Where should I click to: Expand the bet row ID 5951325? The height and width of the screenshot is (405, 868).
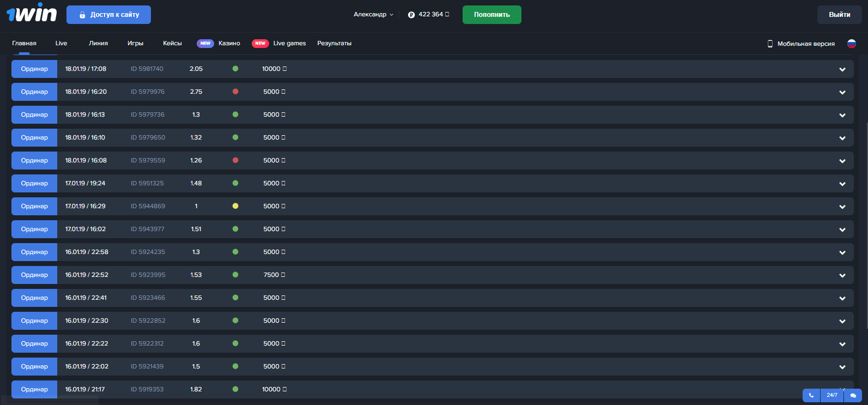click(842, 184)
